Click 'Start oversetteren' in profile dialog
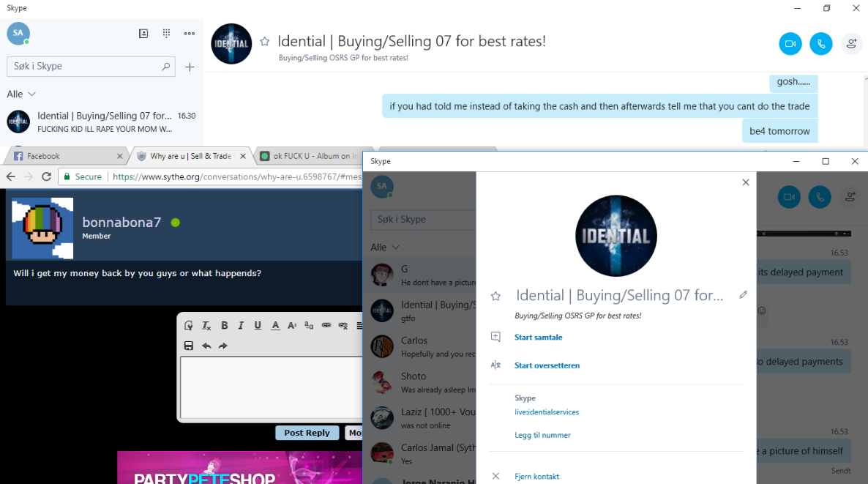The height and width of the screenshot is (484, 868). pos(547,365)
